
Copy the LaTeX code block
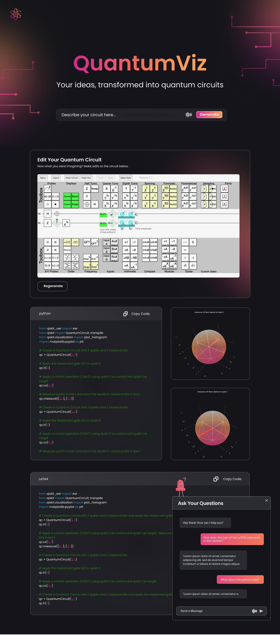pos(227,479)
